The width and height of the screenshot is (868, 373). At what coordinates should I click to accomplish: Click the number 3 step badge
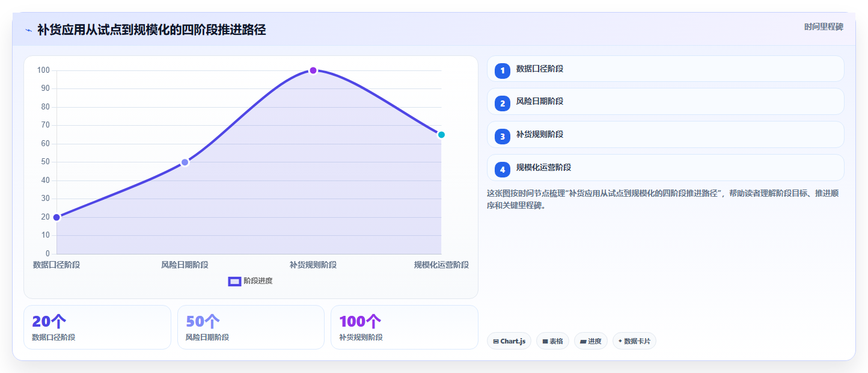(x=503, y=137)
